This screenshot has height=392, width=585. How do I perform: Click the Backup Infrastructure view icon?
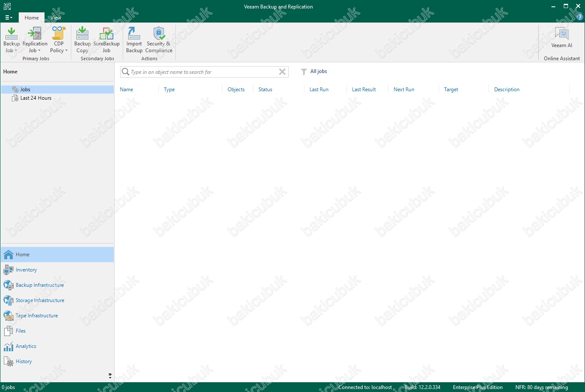click(8, 285)
